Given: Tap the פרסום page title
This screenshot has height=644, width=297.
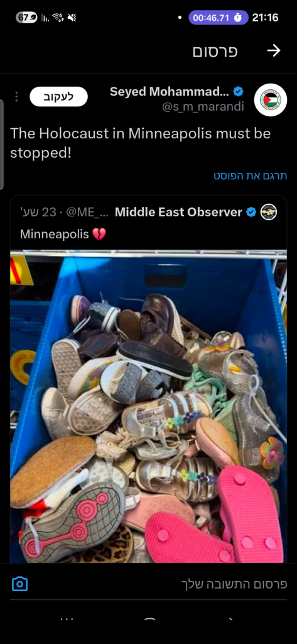Looking at the screenshot, I should (x=215, y=52).
